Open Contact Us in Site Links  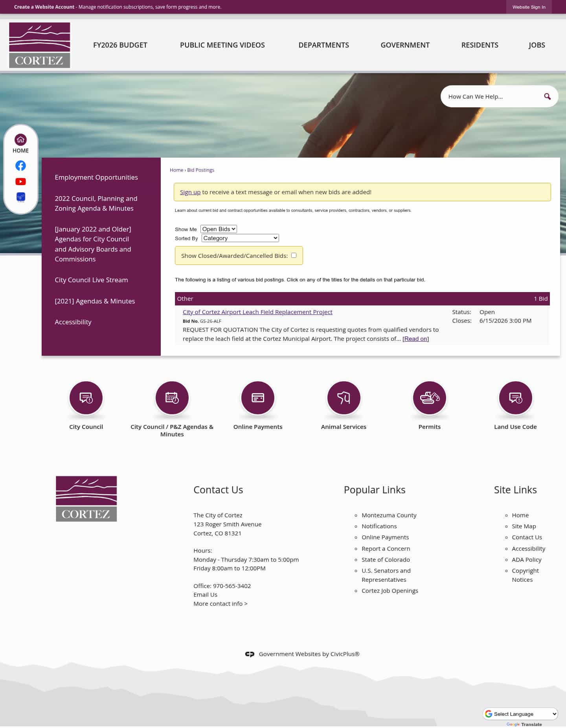point(527,537)
